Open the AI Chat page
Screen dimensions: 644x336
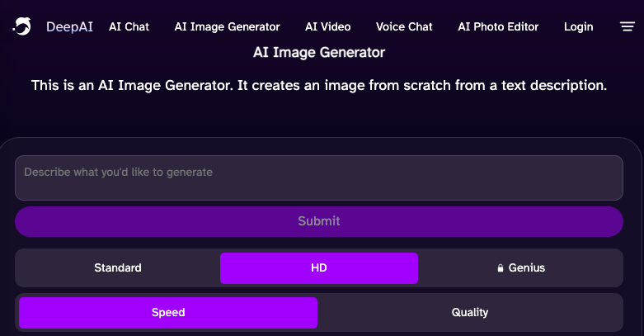coord(129,26)
